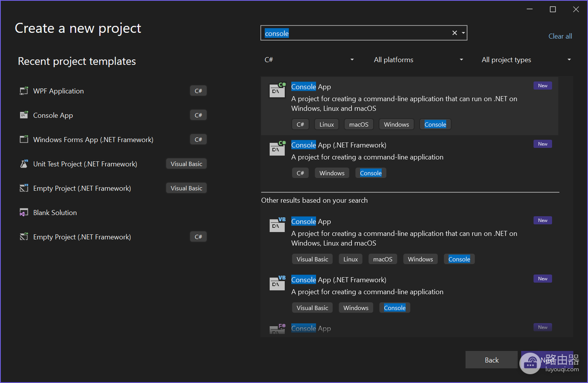Click Visual Basic badge next to Unit Test Project
Screen dimensions: 588x383
click(186, 164)
